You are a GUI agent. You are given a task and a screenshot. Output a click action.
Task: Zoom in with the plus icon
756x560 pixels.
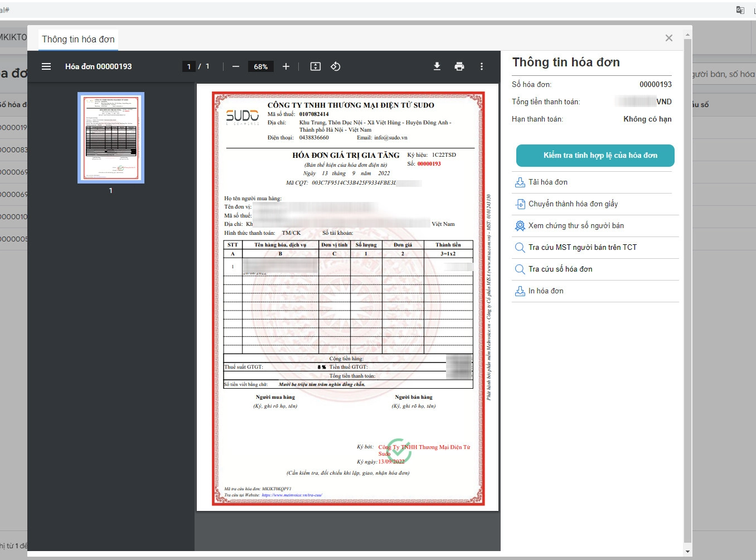pyautogui.click(x=286, y=66)
